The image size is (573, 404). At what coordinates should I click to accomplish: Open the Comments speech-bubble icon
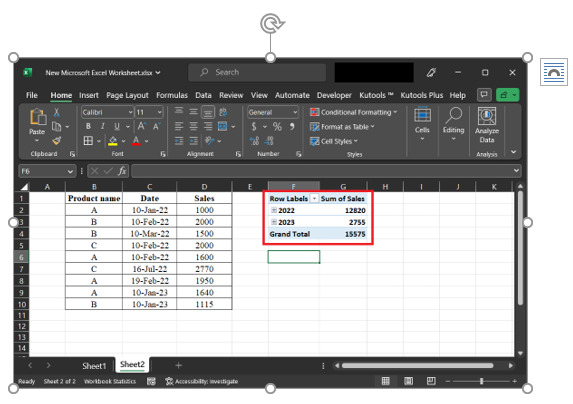point(484,95)
